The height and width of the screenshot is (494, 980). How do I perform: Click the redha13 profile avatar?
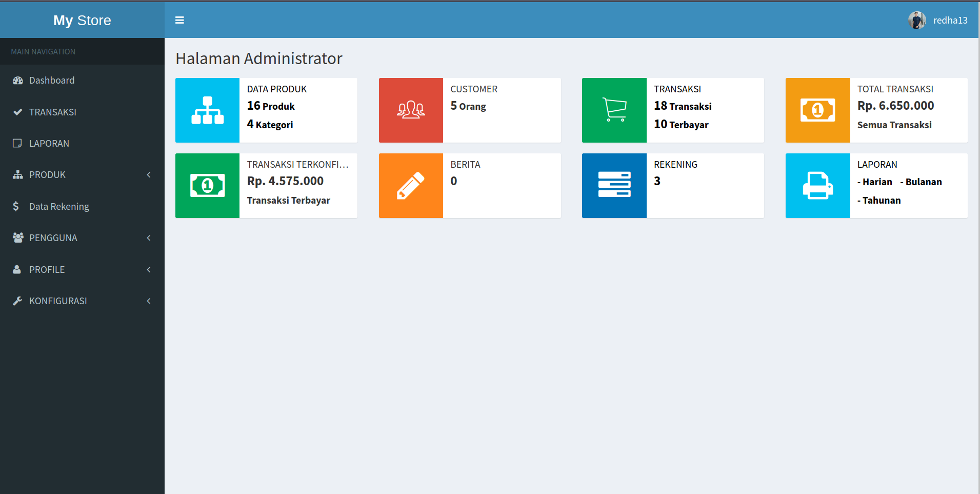pos(916,20)
